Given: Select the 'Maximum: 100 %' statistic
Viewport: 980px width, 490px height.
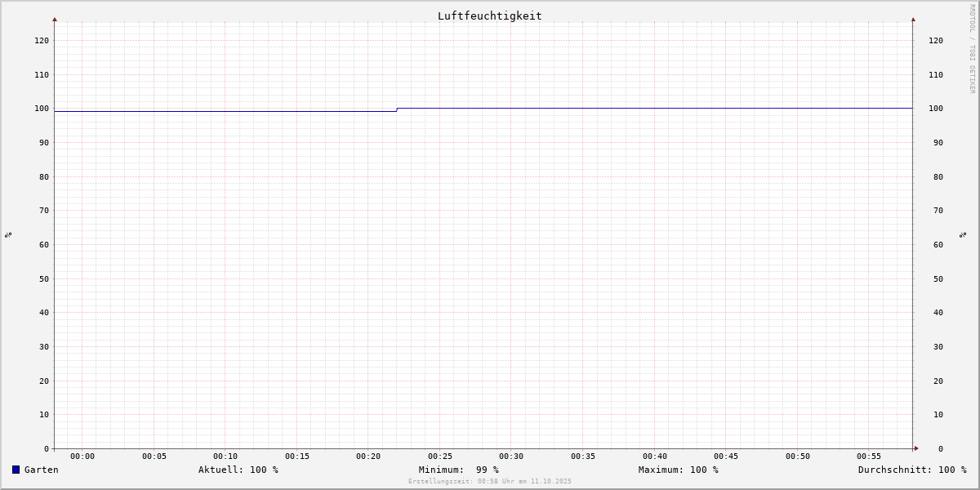Looking at the screenshot, I should (679, 470).
